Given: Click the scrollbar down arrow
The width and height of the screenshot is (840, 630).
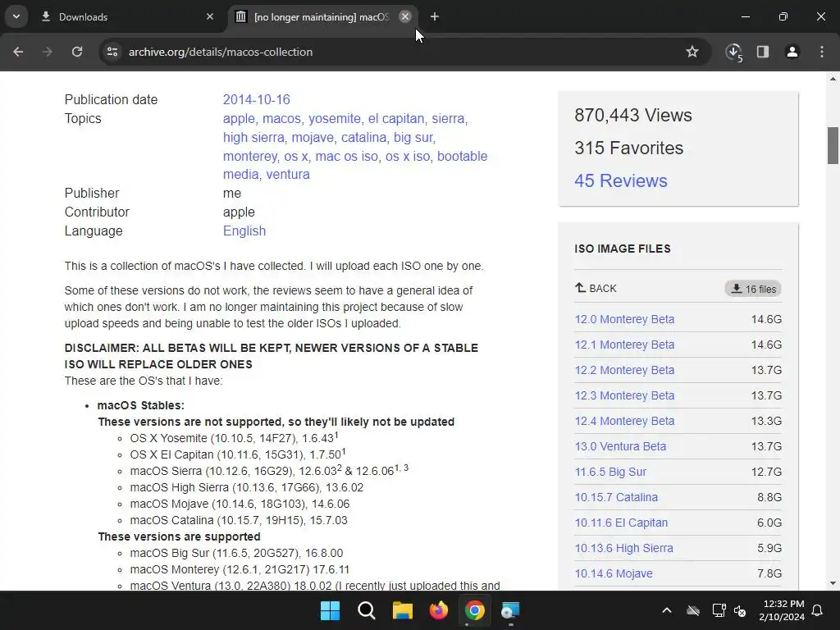Looking at the screenshot, I should (x=833, y=583).
